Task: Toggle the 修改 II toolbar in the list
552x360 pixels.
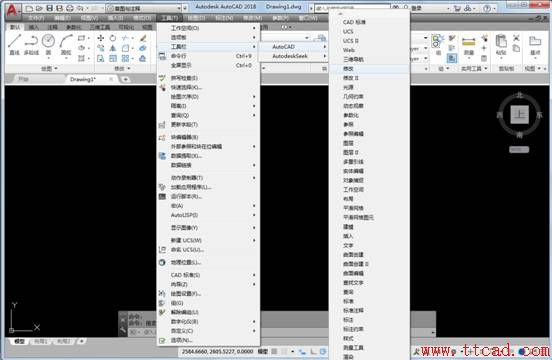Action: [x=369, y=78]
